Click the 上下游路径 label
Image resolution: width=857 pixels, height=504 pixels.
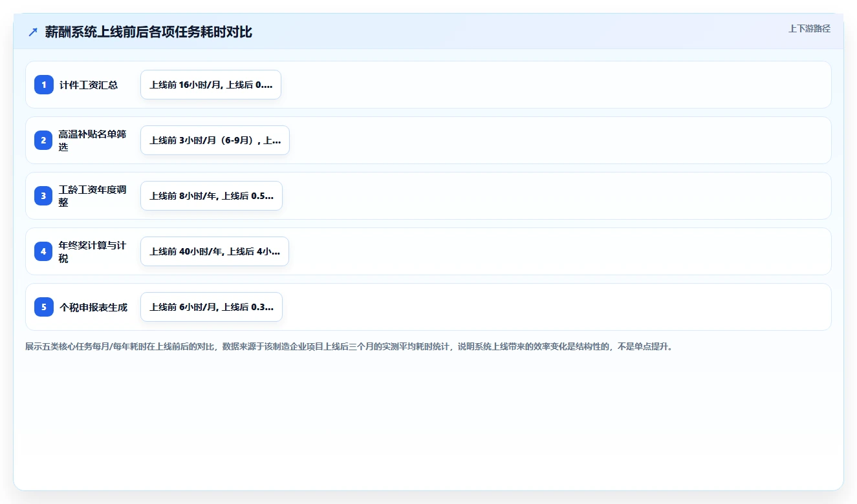(x=809, y=28)
